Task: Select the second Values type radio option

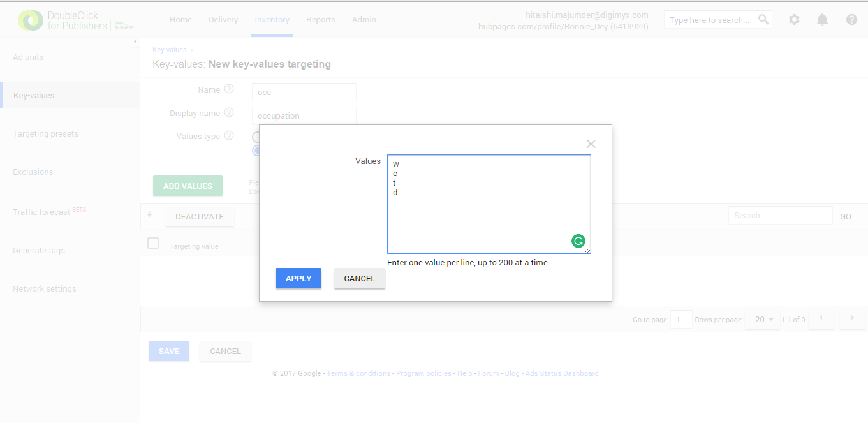Action: pos(257,150)
